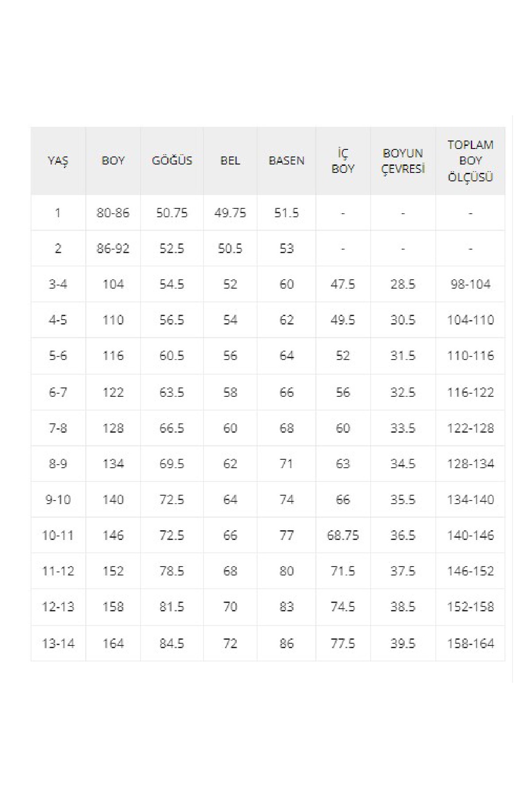Click the BEL column header

coord(230,161)
